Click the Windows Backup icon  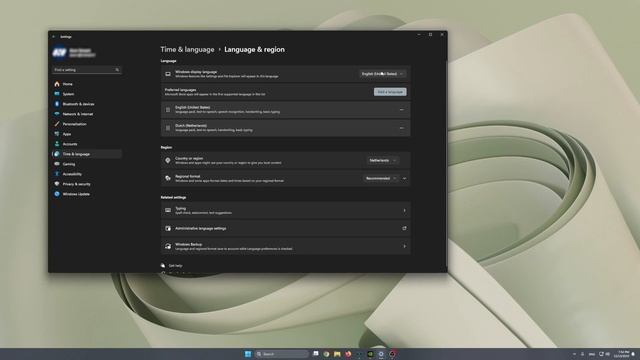click(168, 246)
